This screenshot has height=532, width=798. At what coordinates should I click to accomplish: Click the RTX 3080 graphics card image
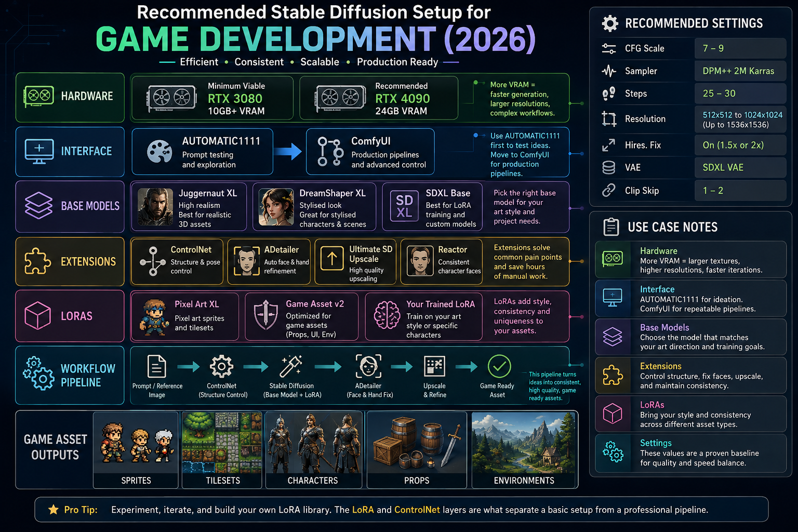(x=171, y=98)
